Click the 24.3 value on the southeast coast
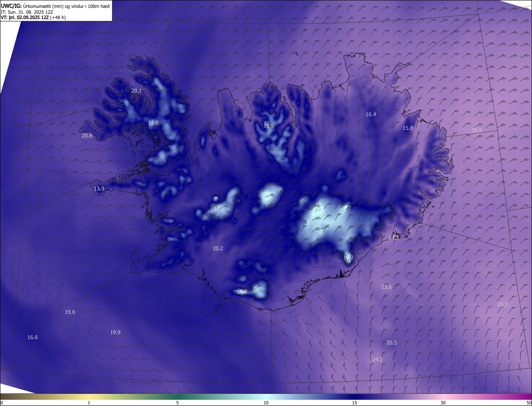Image resolution: width=532 pixels, height=406 pixels. point(394,237)
